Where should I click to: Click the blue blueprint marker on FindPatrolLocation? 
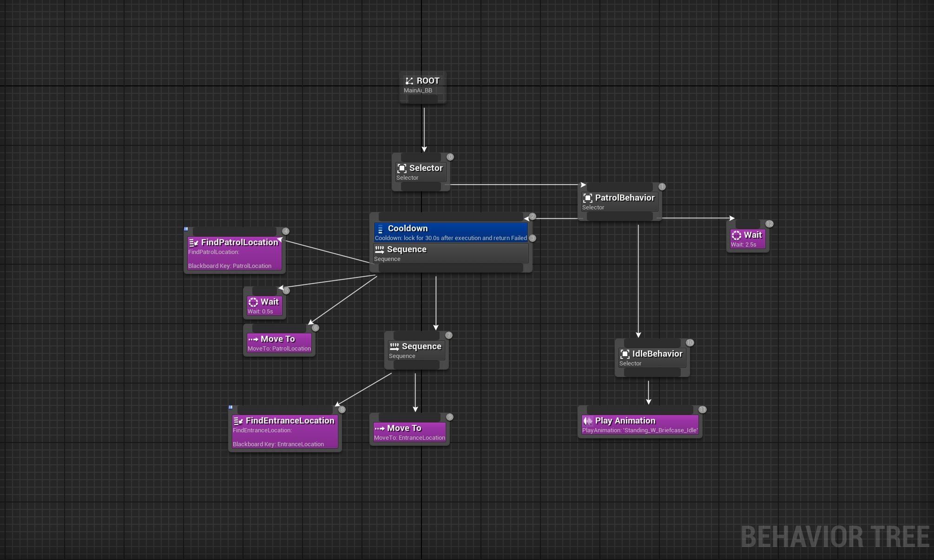point(186,229)
